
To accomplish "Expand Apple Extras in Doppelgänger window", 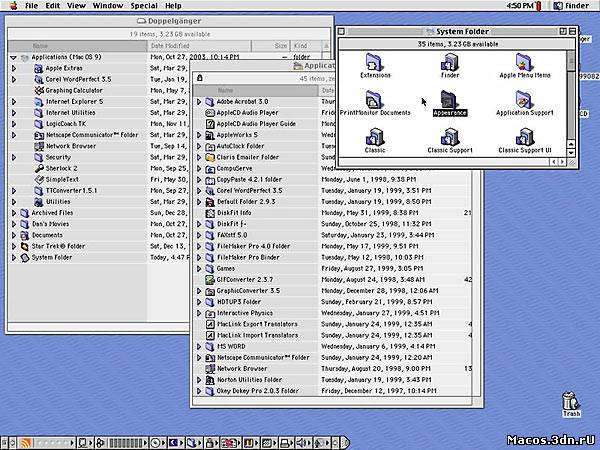I will pos(14,68).
